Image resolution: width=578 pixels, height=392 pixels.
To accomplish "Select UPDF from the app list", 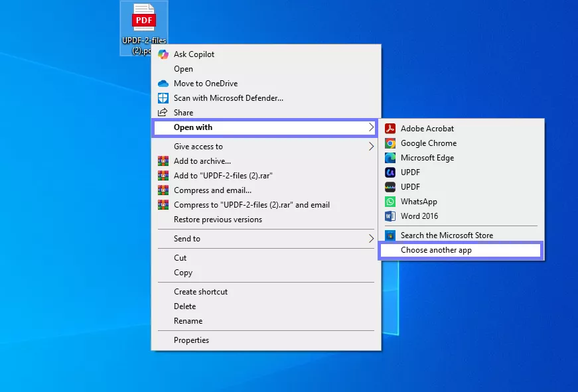I will [x=410, y=172].
